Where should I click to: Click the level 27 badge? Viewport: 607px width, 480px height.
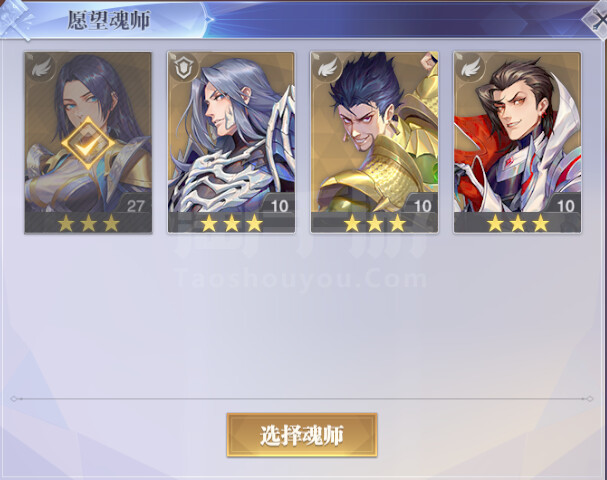(135, 205)
